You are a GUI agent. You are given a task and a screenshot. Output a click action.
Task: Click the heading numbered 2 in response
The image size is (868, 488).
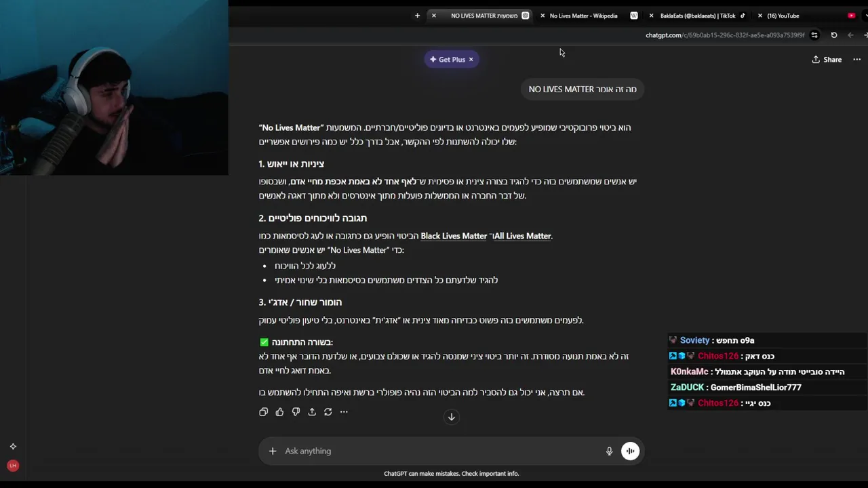tap(313, 218)
